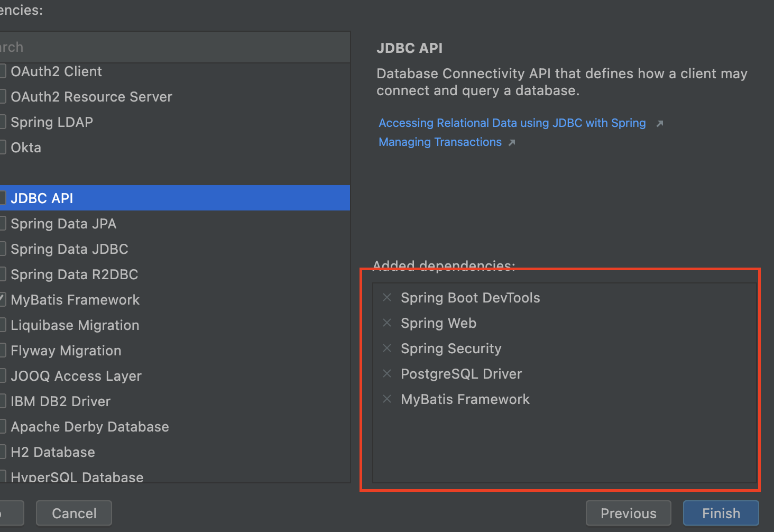This screenshot has height=532, width=774.
Task: Enable the Spring LDAP dependency checkbox
Action: point(2,122)
